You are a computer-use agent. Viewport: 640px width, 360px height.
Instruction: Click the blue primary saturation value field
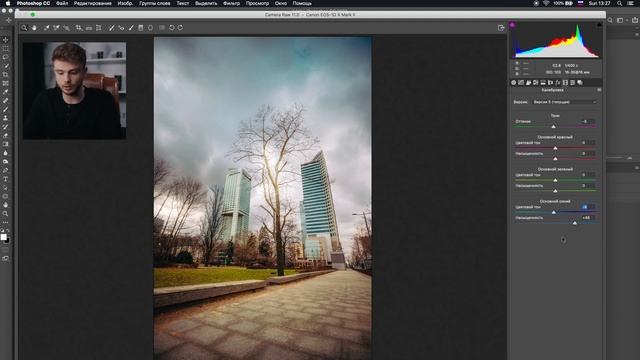588,218
